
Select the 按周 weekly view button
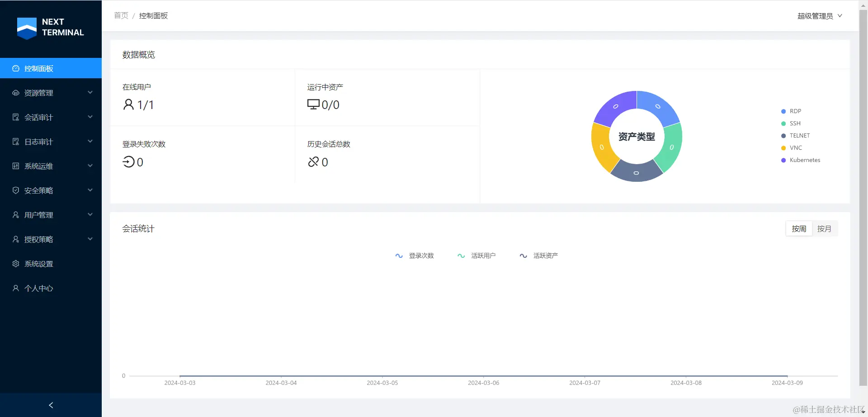[x=799, y=229]
